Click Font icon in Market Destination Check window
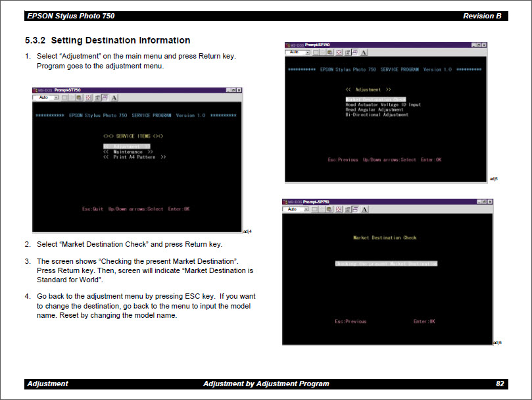532x400 pixels. pos(364,209)
